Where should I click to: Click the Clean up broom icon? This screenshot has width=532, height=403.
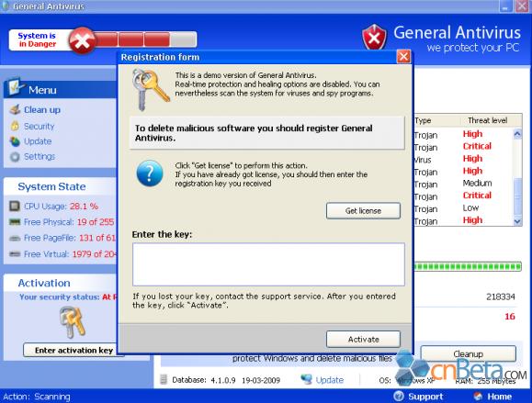16,110
